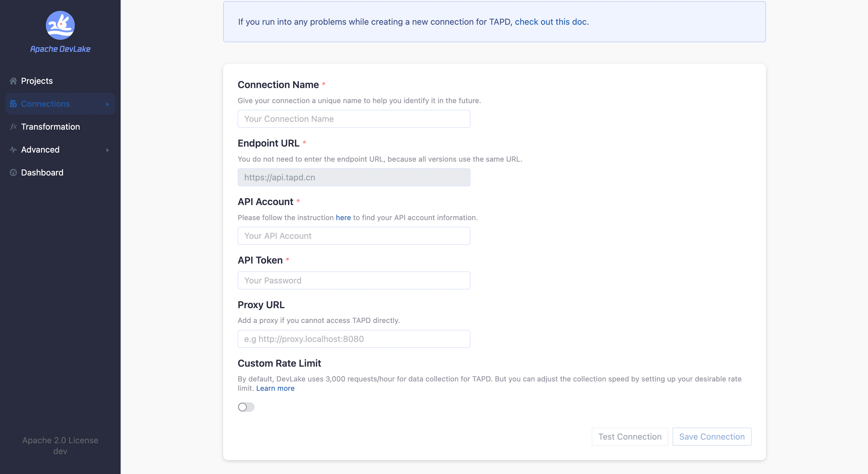
Task: Click the Dashboard gauge icon
Action: pos(13,172)
